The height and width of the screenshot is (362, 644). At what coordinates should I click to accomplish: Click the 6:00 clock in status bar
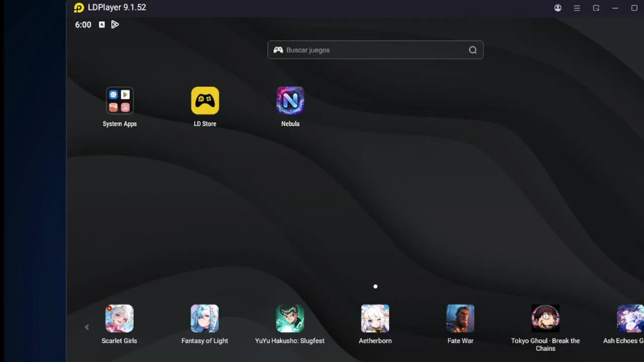(83, 25)
